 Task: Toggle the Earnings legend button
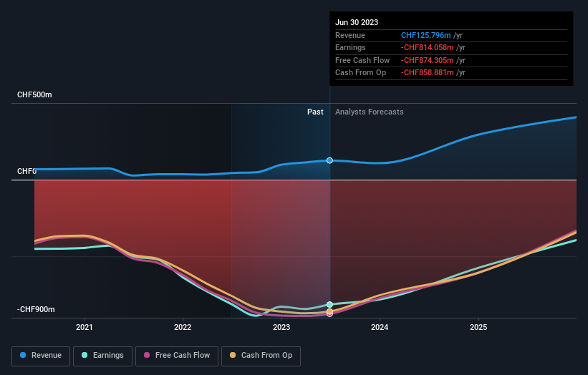(x=102, y=356)
